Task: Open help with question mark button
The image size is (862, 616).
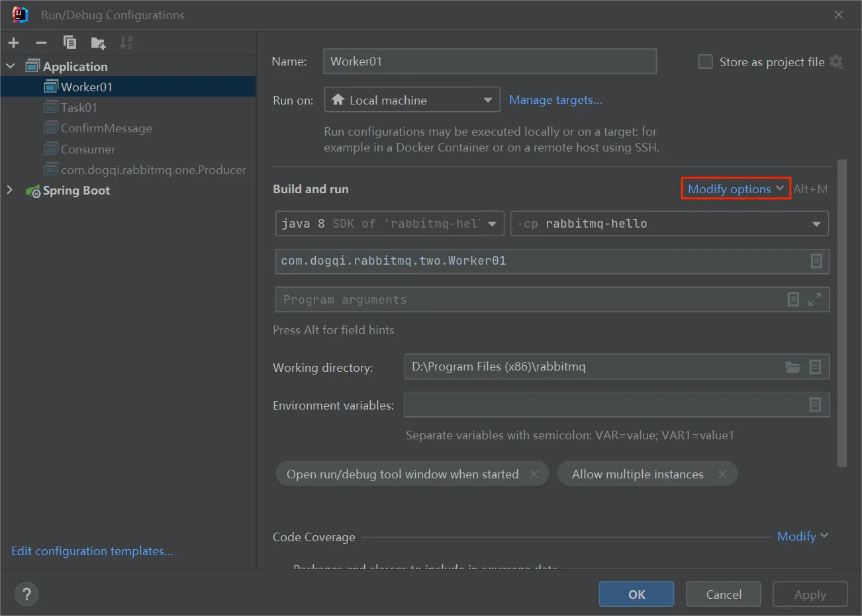Action: 26,594
